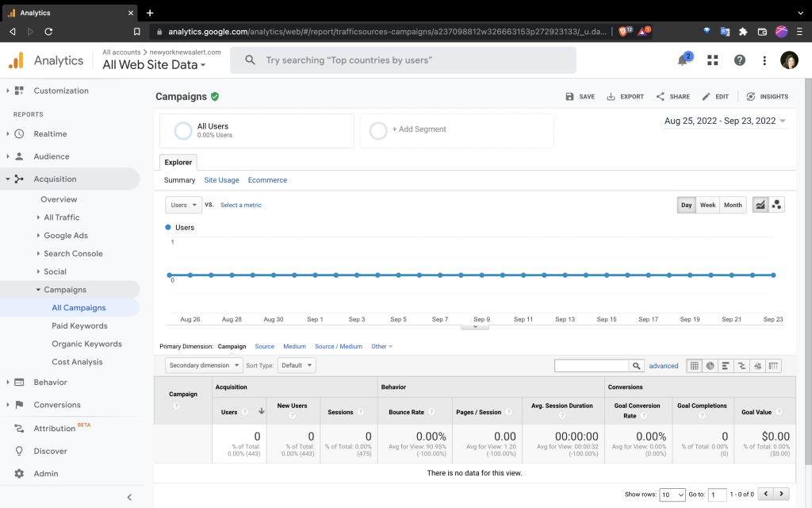Click the advanced filter link
The width and height of the screenshot is (812, 508).
click(x=664, y=366)
